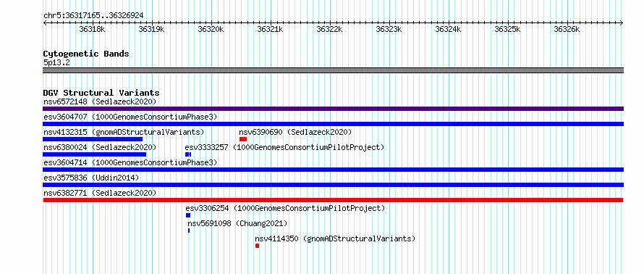Click the tiny nsv5691098 Chuang2021 variant mark
The image size is (644, 274).
click(x=189, y=231)
